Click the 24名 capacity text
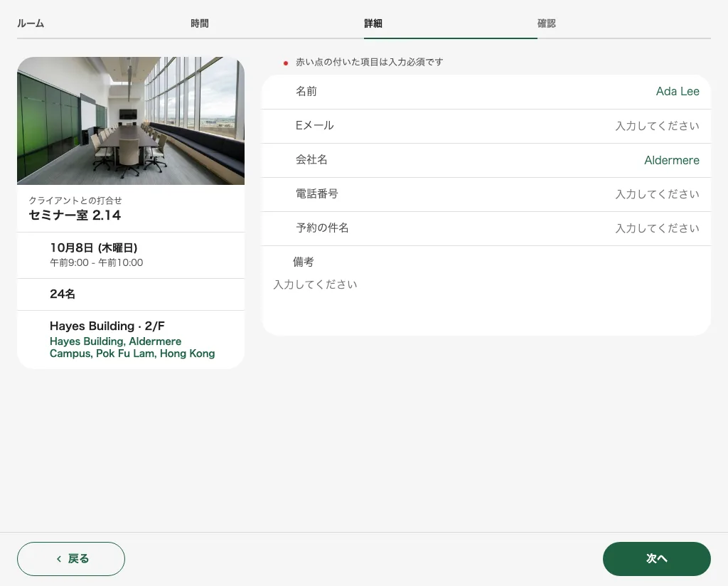This screenshot has width=728, height=586. coord(63,294)
